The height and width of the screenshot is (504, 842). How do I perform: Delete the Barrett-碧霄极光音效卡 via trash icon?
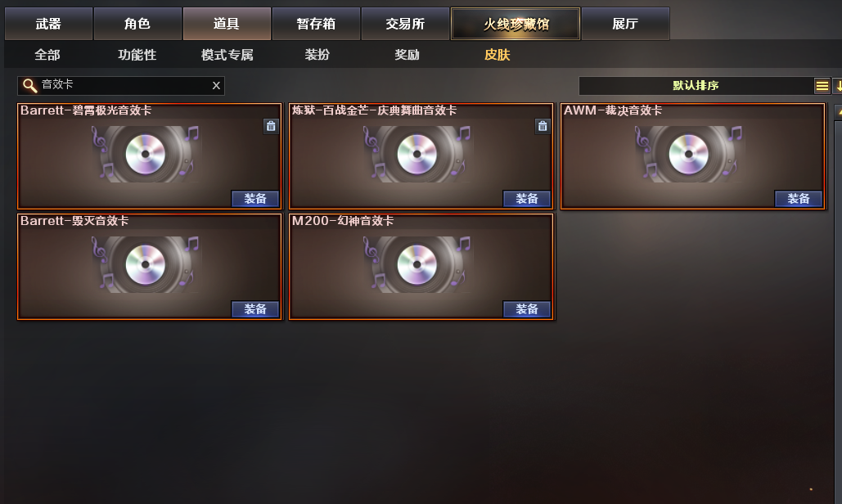click(x=271, y=126)
